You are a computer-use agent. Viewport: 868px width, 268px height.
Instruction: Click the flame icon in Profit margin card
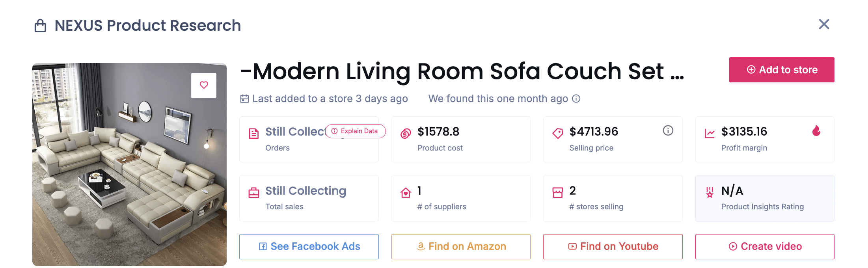(816, 130)
